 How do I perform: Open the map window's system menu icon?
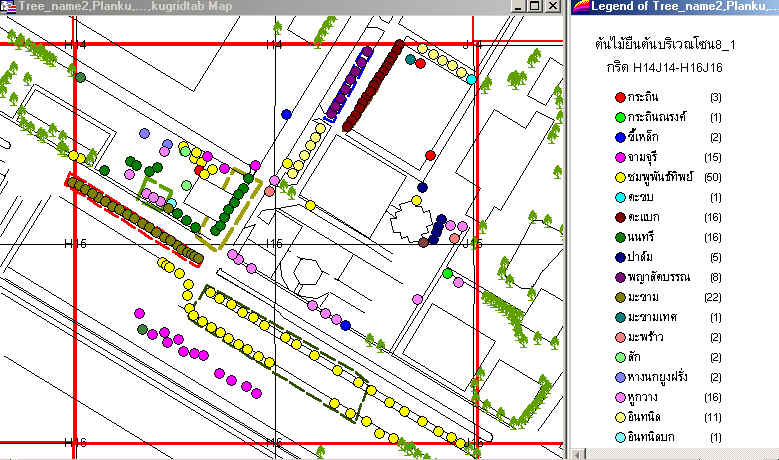(x=9, y=7)
